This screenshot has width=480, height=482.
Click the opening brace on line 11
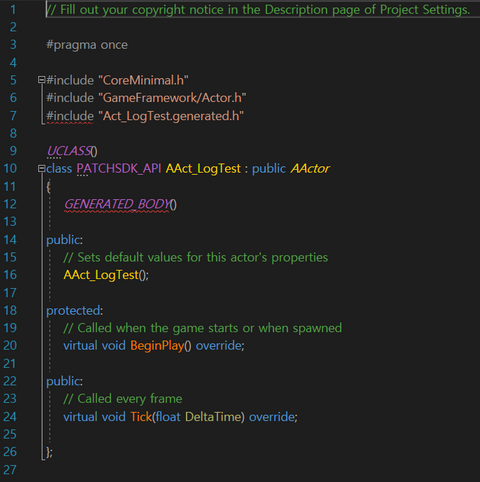pos(48,186)
